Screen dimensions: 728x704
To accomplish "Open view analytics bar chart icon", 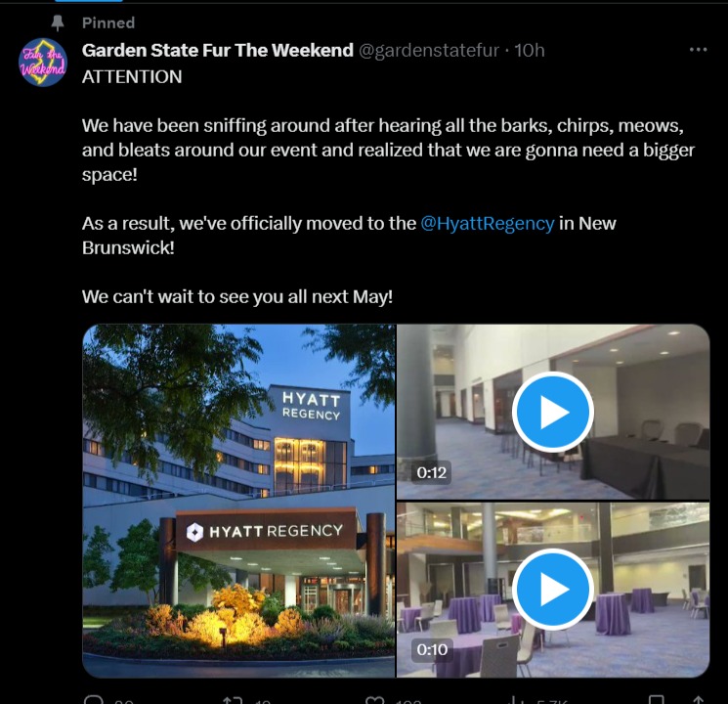I will click(x=515, y=699).
